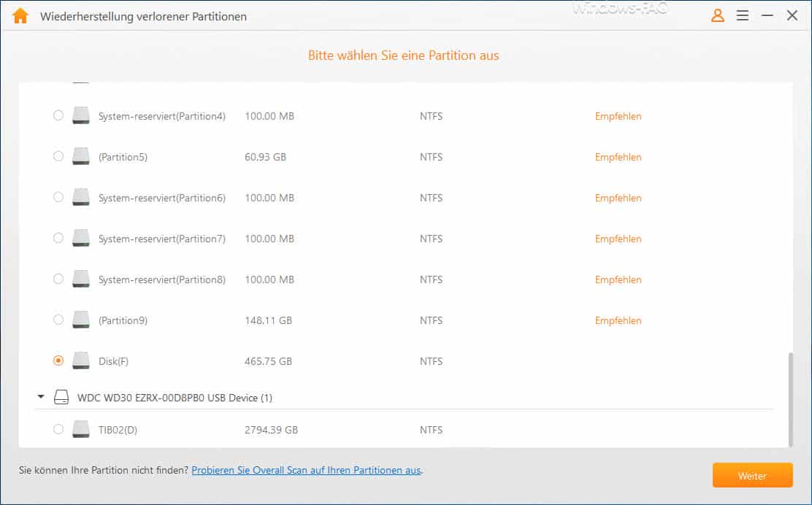
Task: Click the '60.93 GB' size value
Action: pyautogui.click(x=265, y=157)
